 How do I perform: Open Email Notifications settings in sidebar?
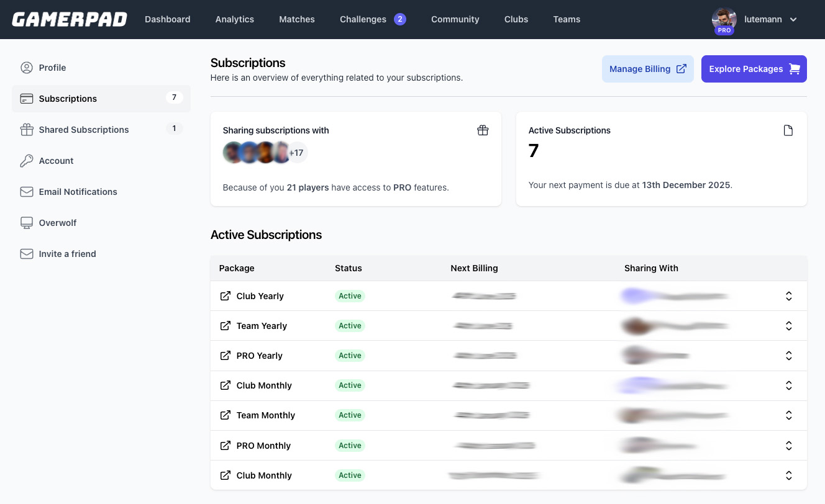click(x=78, y=192)
